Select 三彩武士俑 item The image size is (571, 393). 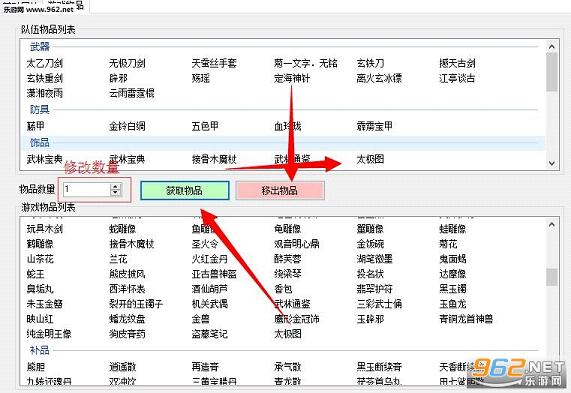point(379,304)
